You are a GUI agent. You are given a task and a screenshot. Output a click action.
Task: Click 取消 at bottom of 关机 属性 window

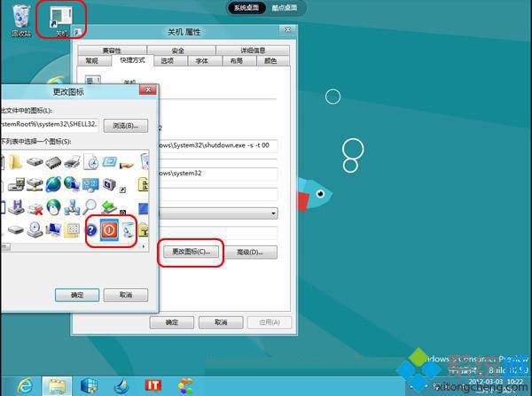pyautogui.click(x=221, y=322)
